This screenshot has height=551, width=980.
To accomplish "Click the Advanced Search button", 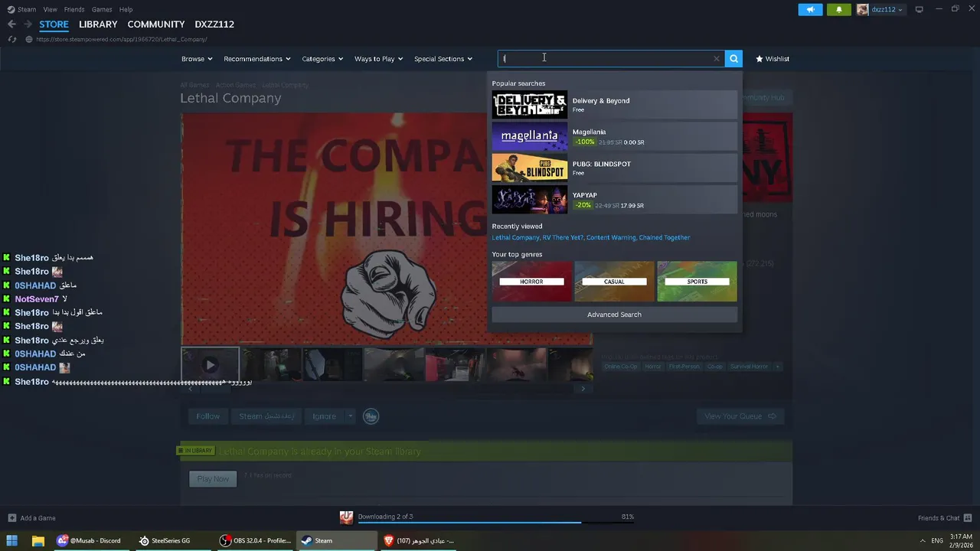I will pyautogui.click(x=614, y=315).
